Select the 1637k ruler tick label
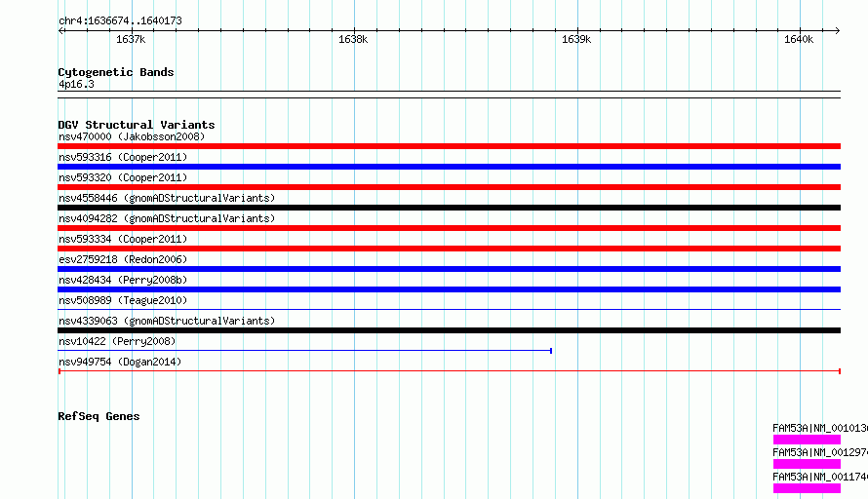This screenshot has width=868, height=499. tap(131, 39)
